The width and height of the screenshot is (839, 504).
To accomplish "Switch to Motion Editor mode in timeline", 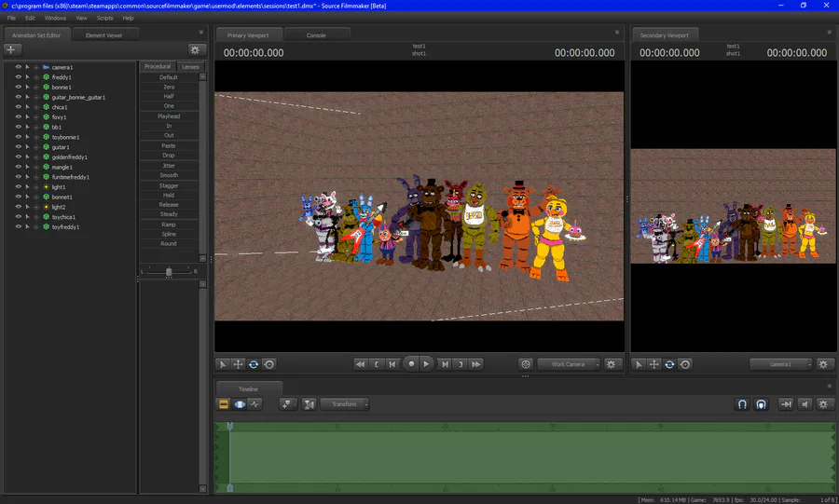I will [x=240, y=404].
